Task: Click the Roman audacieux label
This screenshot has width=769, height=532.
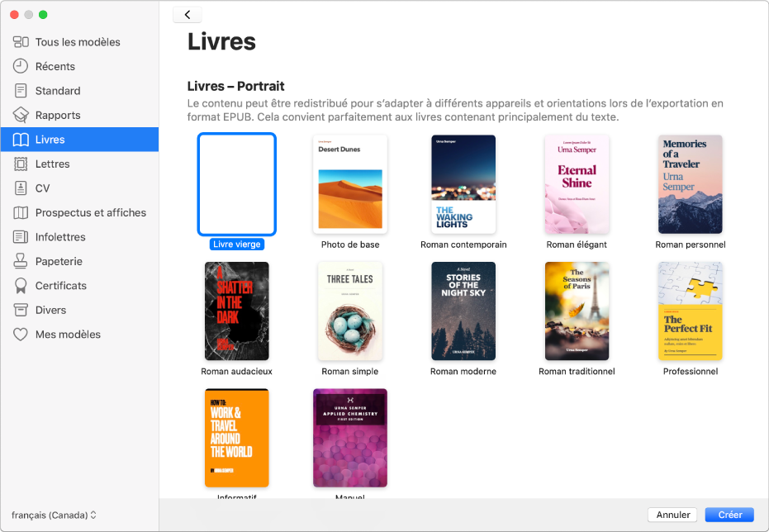Action: coord(236,372)
